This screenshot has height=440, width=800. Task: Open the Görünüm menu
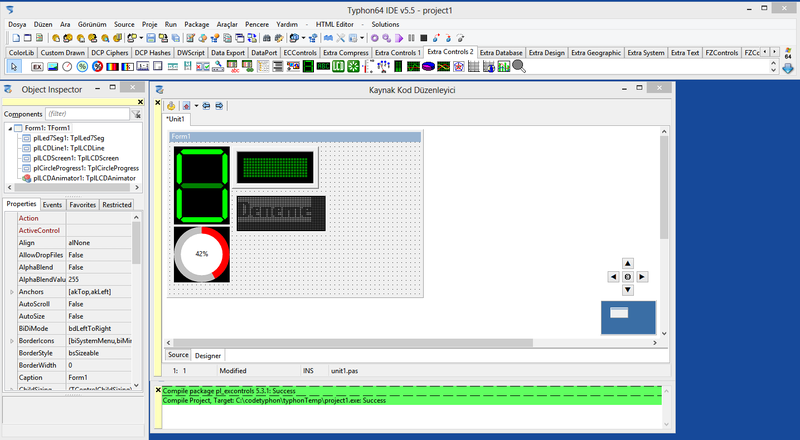[x=92, y=24]
